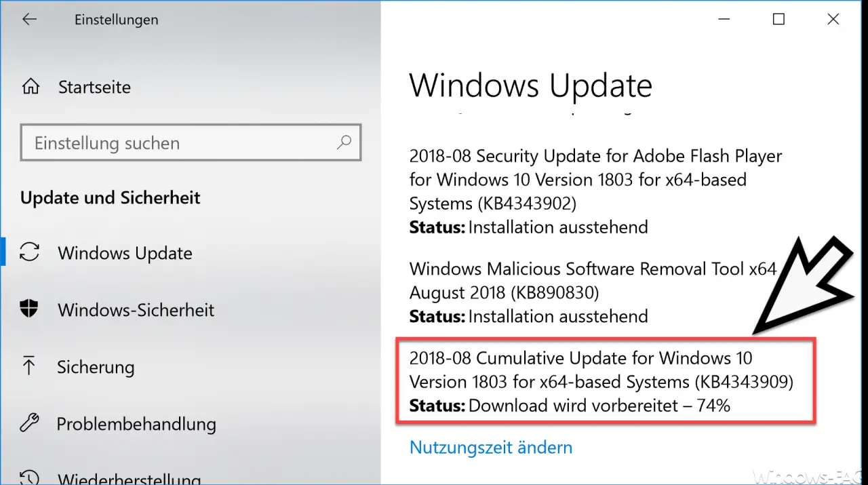Open Startseite via the house icon
The height and width of the screenshot is (485, 868).
click(x=31, y=87)
